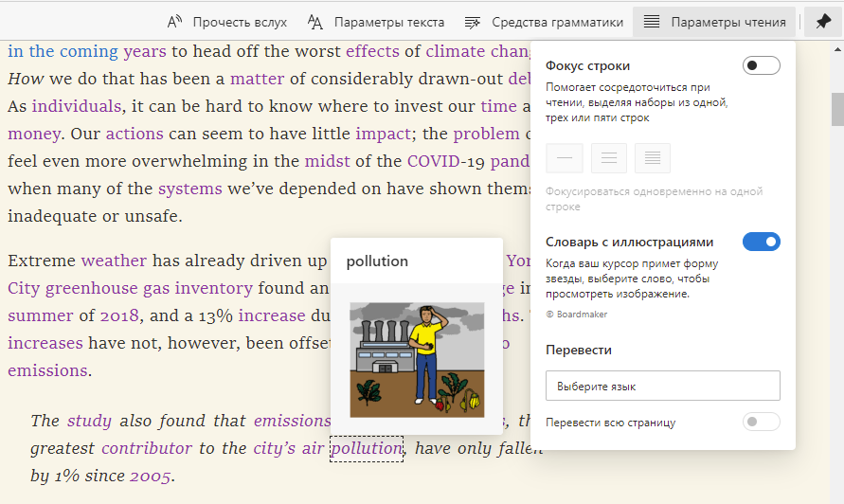Click the word "contributor" in the article

pos(147,448)
